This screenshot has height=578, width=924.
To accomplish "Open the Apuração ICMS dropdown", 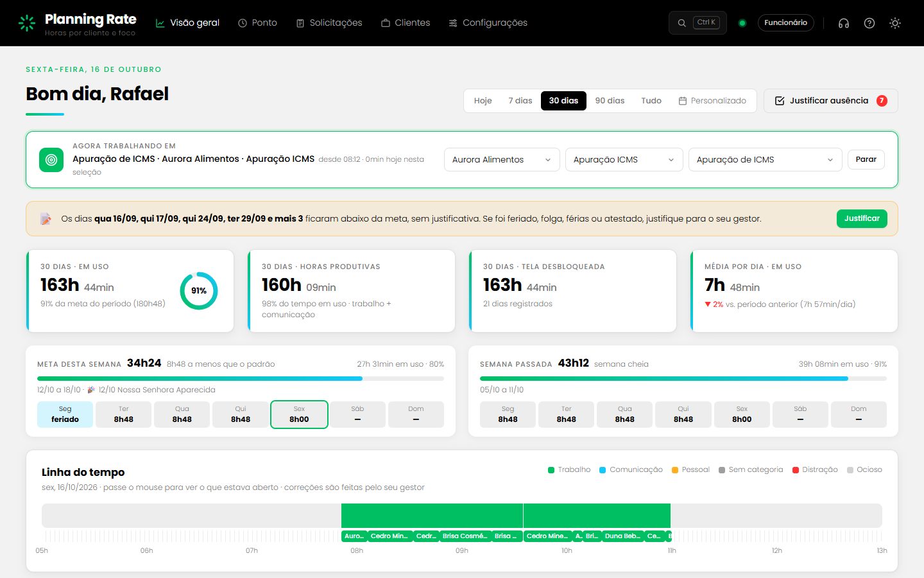I will point(623,160).
